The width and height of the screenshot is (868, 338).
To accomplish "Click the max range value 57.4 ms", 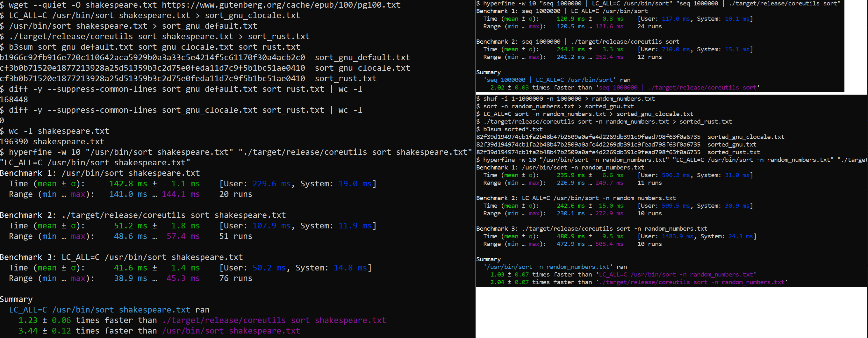I will tap(183, 236).
